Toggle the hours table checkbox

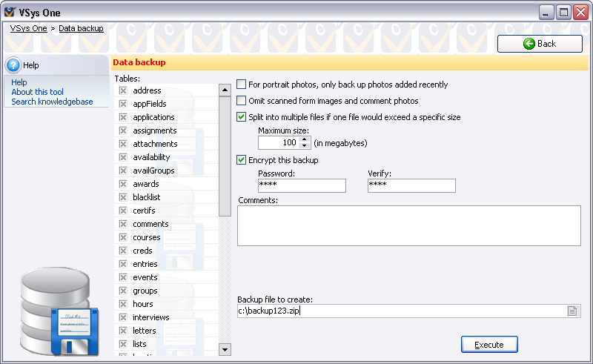pos(123,304)
